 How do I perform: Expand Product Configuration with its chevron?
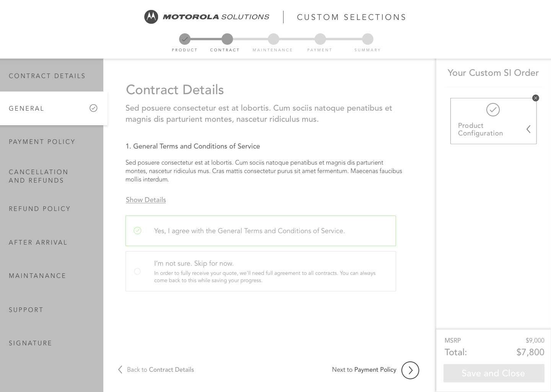click(x=528, y=129)
